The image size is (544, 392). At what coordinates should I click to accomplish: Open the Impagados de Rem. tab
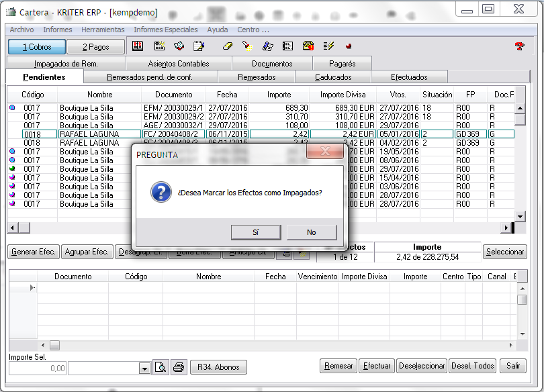point(66,64)
